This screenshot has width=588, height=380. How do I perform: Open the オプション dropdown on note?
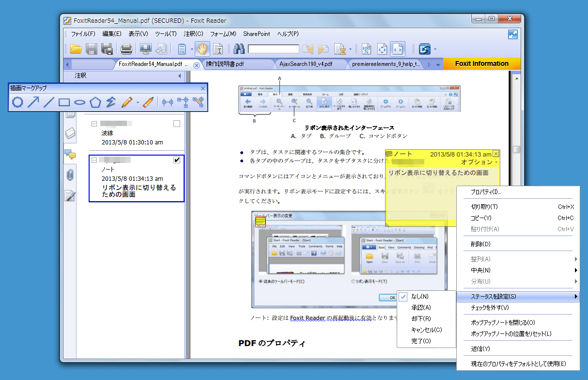tap(480, 162)
